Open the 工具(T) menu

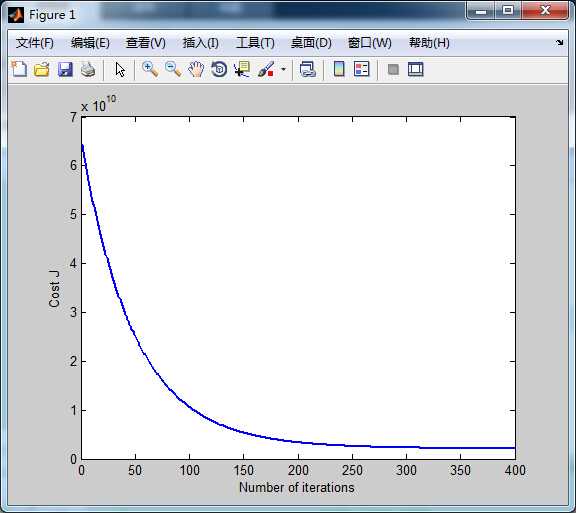[255, 43]
